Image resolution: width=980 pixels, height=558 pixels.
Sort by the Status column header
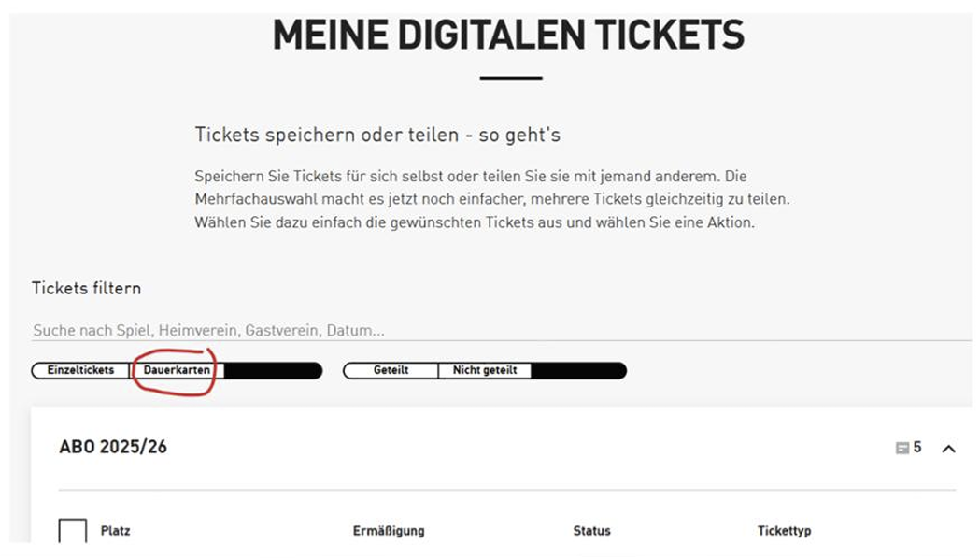coord(591,531)
